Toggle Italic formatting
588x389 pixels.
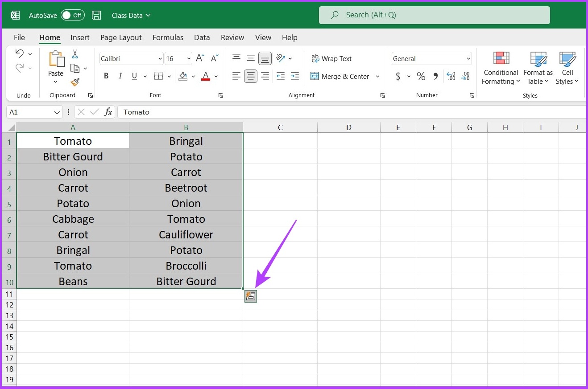coord(120,76)
